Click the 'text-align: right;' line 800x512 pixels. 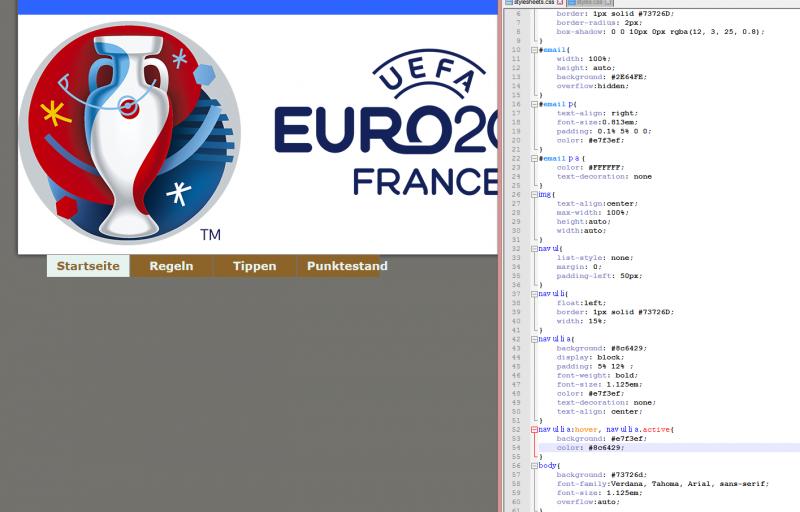click(x=597, y=113)
